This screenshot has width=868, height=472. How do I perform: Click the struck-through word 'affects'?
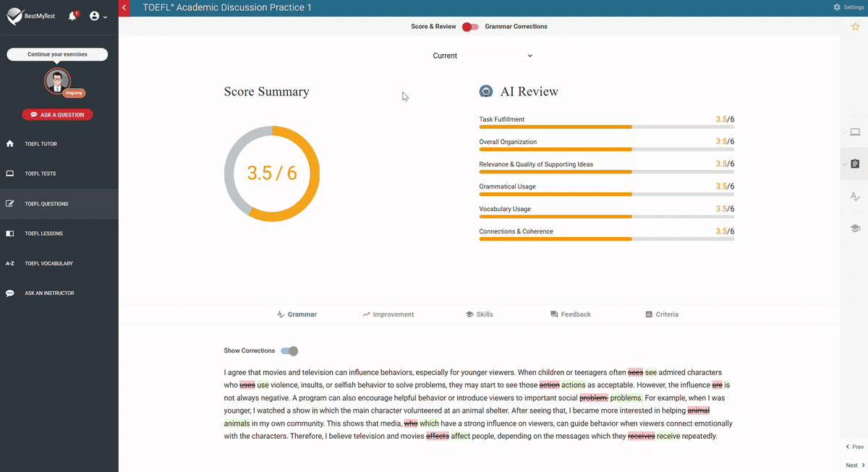tap(438, 437)
